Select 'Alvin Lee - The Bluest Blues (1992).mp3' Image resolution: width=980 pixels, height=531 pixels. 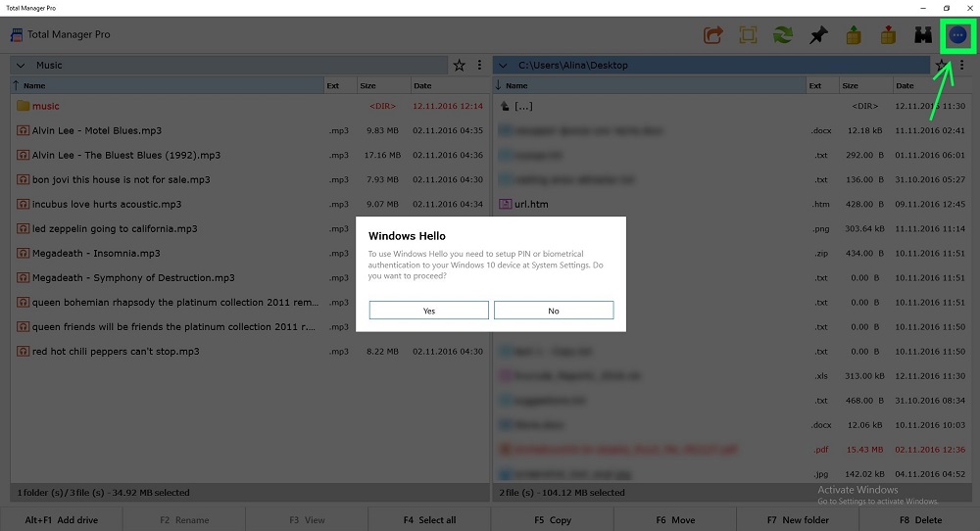pos(250,155)
